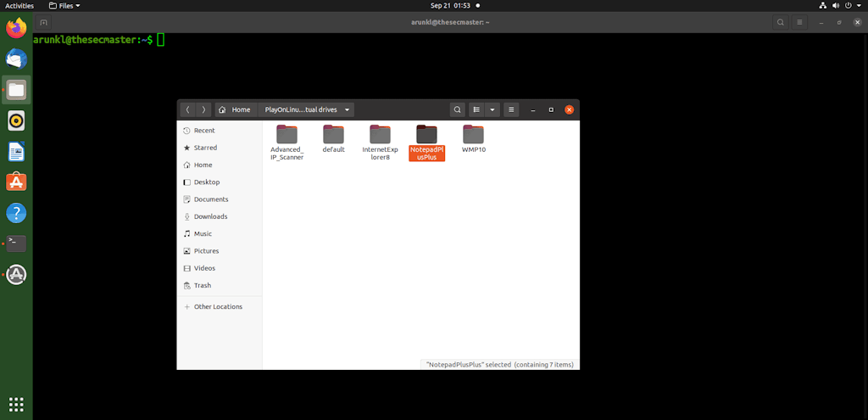Select the default folder
868x420 pixels.
[334, 140]
